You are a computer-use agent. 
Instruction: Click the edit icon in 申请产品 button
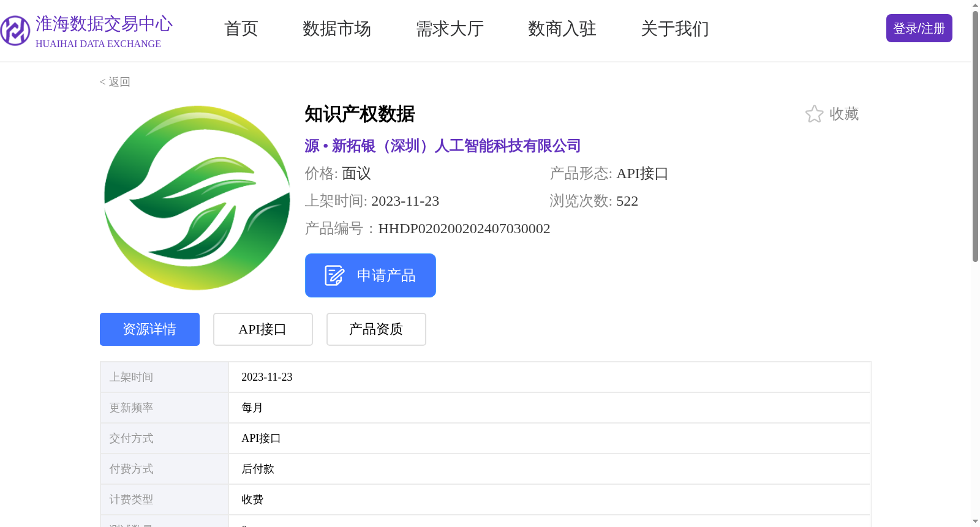[x=334, y=275]
